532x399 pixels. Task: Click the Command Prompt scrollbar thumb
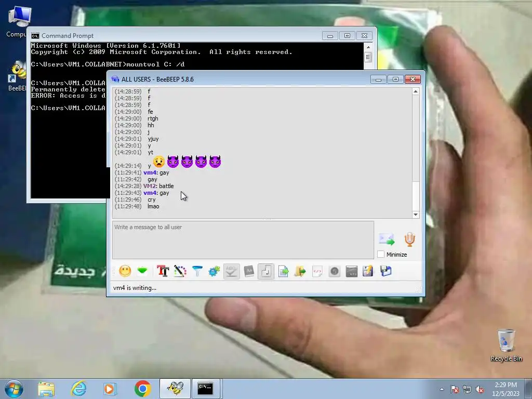coord(368,57)
